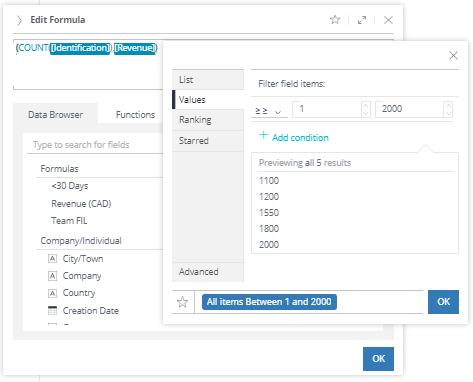
Task: Switch to the Functions tab
Action: (135, 115)
